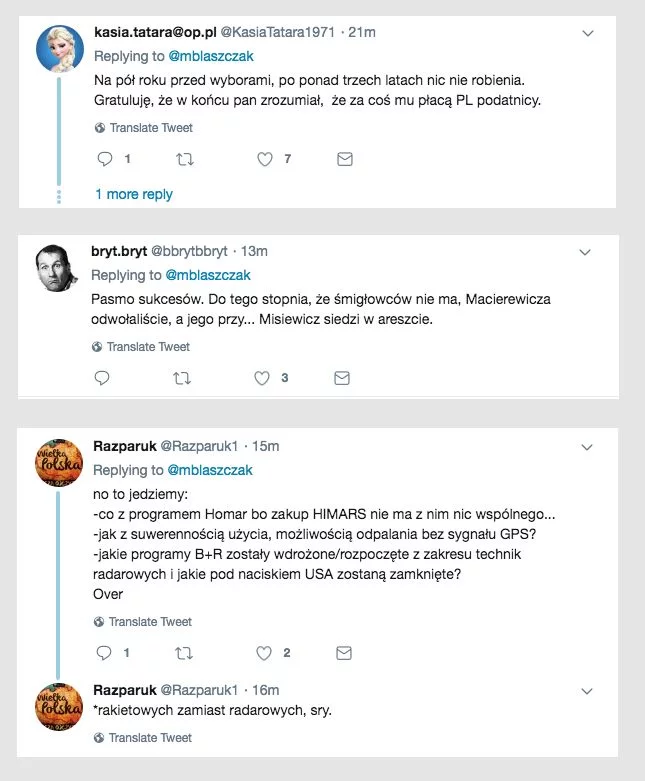Retweet kasia.tatara's tweet
Image resolution: width=645 pixels, height=781 pixels.
(x=185, y=159)
